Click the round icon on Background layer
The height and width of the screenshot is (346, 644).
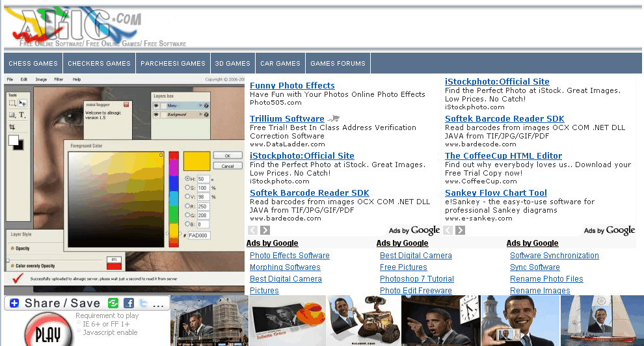pos(206,115)
